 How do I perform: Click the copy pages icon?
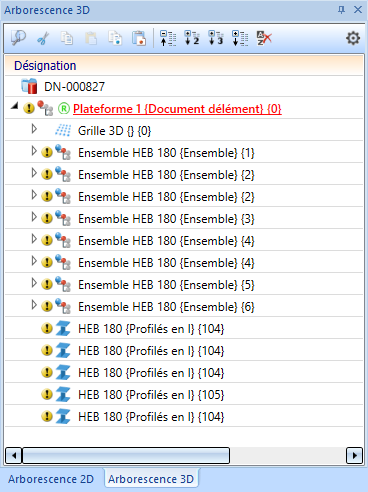pyautogui.click(x=67, y=38)
